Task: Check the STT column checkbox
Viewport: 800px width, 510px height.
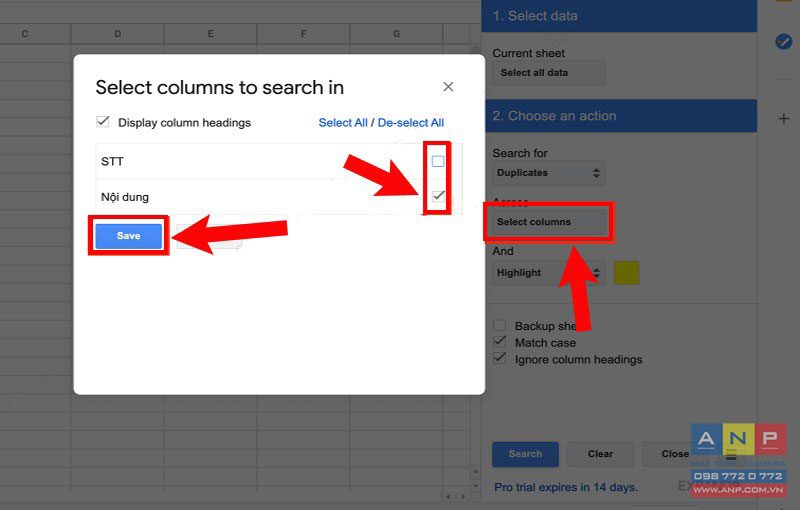Action: click(438, 161)
